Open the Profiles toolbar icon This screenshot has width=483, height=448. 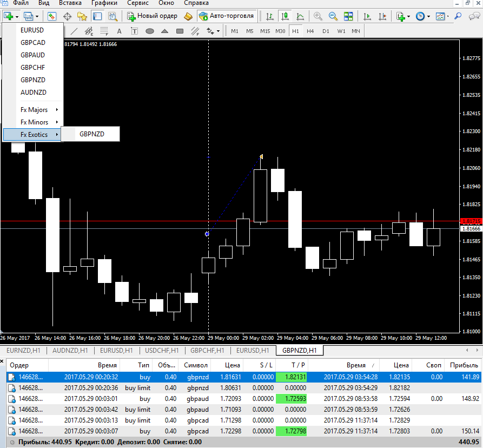pyautogui.click(x=28, y=16)
